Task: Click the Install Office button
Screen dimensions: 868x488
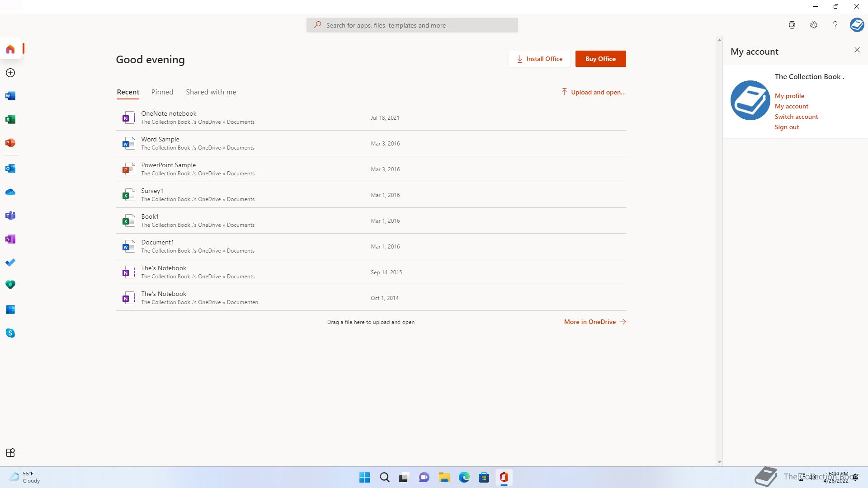Action: point(539,59)
